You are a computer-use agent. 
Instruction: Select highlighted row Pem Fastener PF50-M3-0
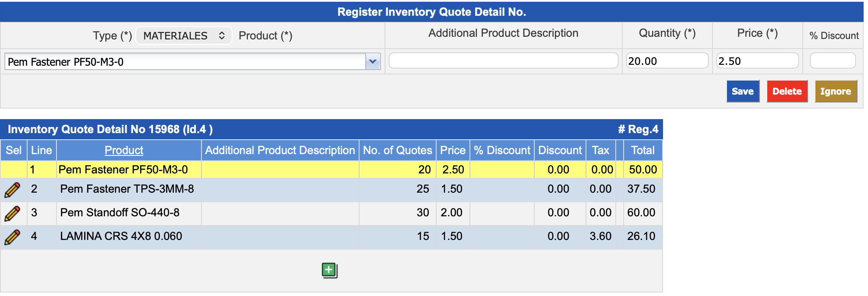pos(123,169)
